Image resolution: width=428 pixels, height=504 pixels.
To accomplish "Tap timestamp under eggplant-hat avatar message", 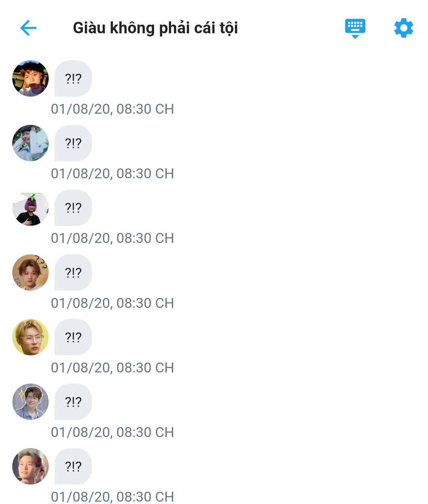I will (x=113, y=238).
